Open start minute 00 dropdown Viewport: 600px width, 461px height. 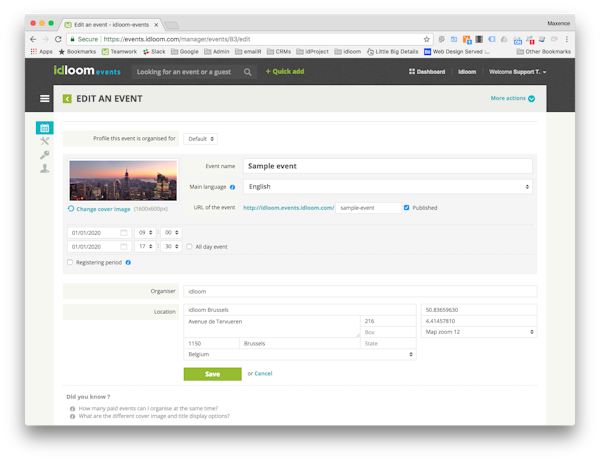tap(171, 233)
